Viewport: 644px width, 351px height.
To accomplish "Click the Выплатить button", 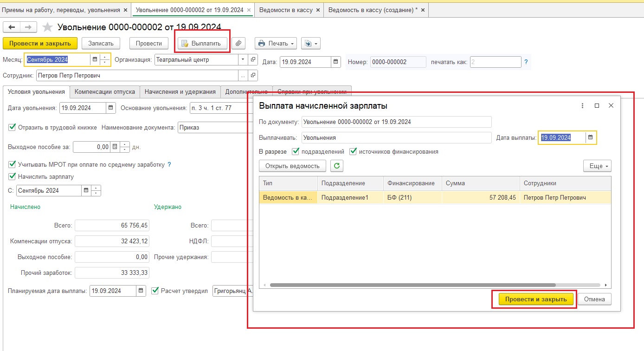I will [203, 43].
